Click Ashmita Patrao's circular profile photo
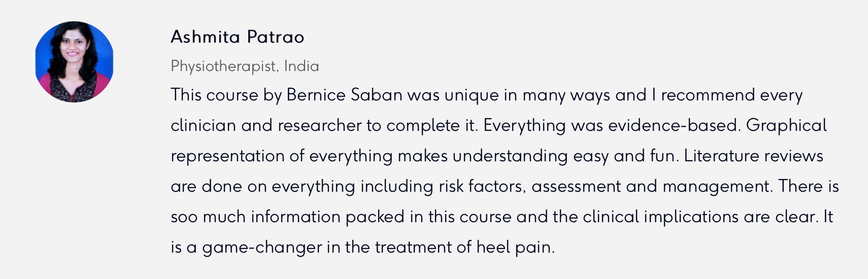 [74, 62]
